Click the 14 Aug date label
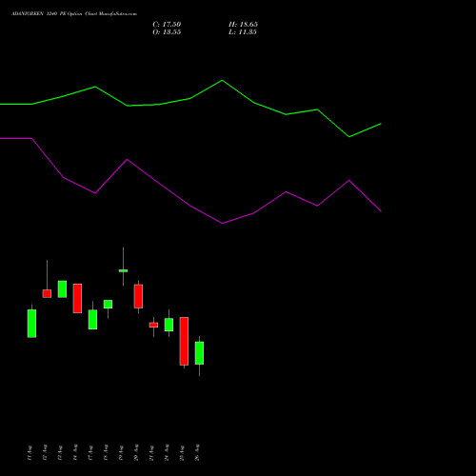476x476 pixels. click(75, 453)
